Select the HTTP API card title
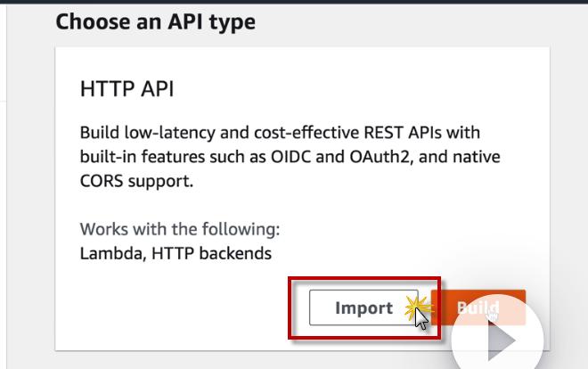This screenshot has width=588, height=369. tap(127, 89)
